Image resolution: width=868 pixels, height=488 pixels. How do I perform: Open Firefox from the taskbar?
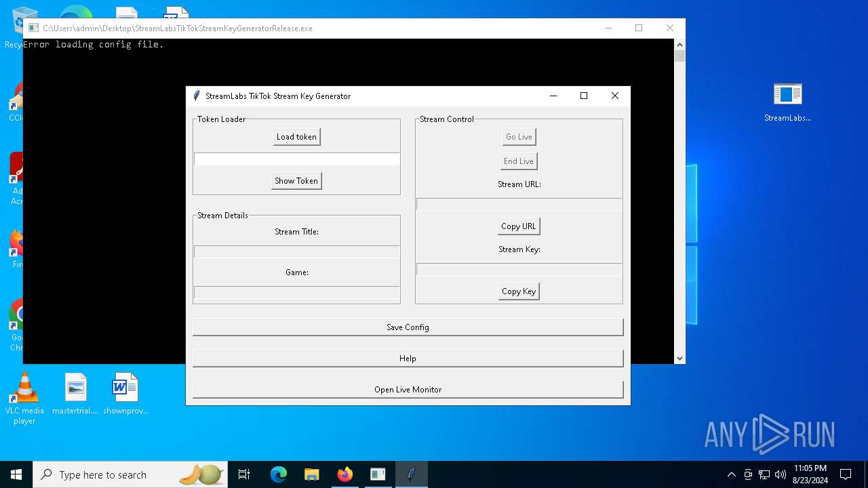(x=344, y=474)
